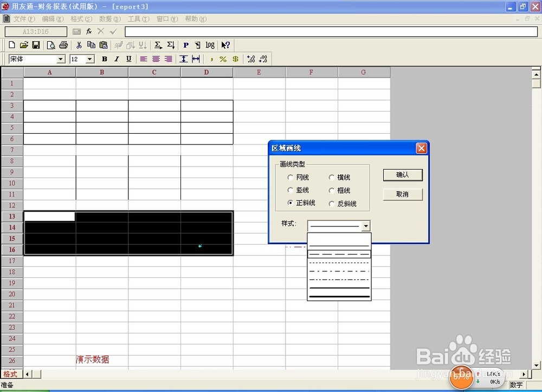The height and width of the screenshot is (392, 542).
Task: Click the clipboard icon beside the P button
Action: (x=198, y=45)
